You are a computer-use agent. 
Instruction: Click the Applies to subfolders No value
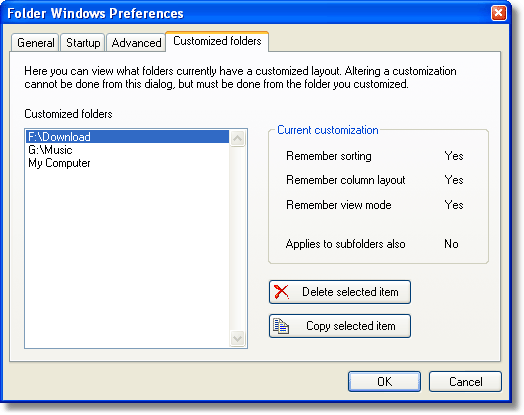(x=451, y=244)
